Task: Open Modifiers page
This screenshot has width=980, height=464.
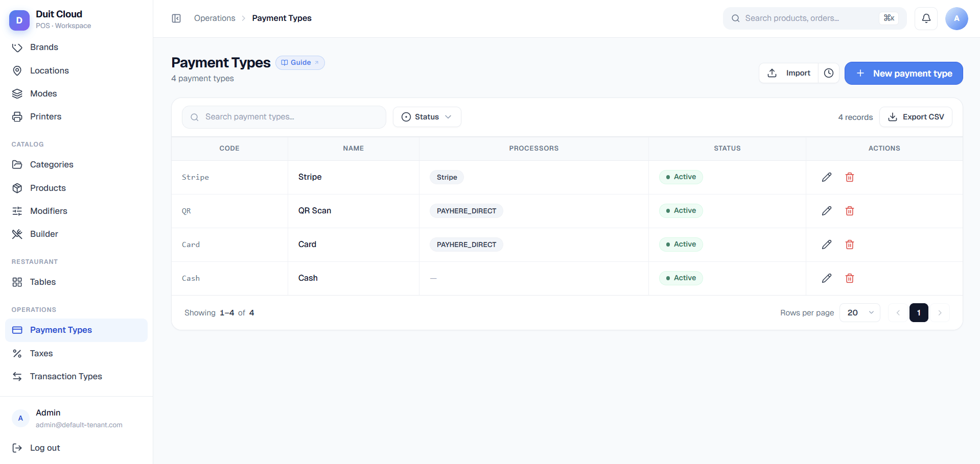Action: coord(76,211)
